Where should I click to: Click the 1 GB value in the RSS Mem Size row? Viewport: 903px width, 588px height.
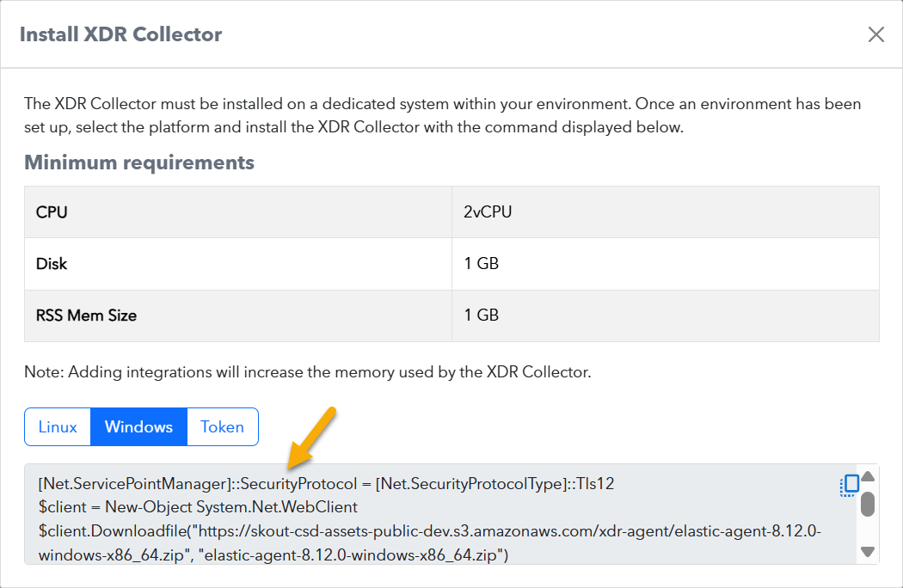(482, 315)
